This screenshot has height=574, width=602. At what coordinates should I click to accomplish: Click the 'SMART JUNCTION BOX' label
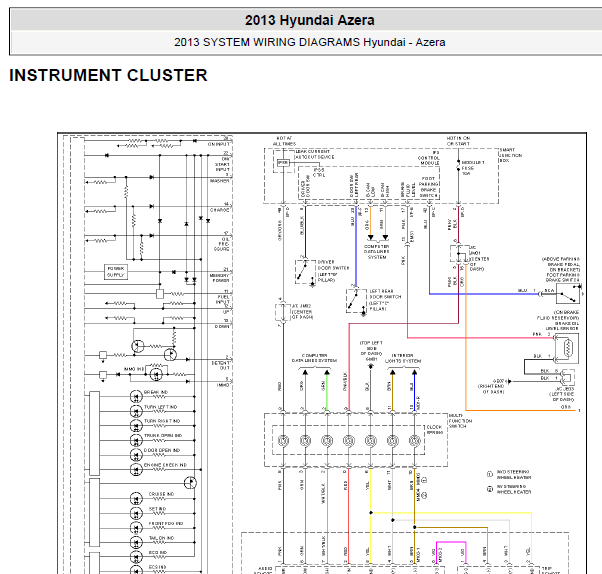(x=511, y=155)
